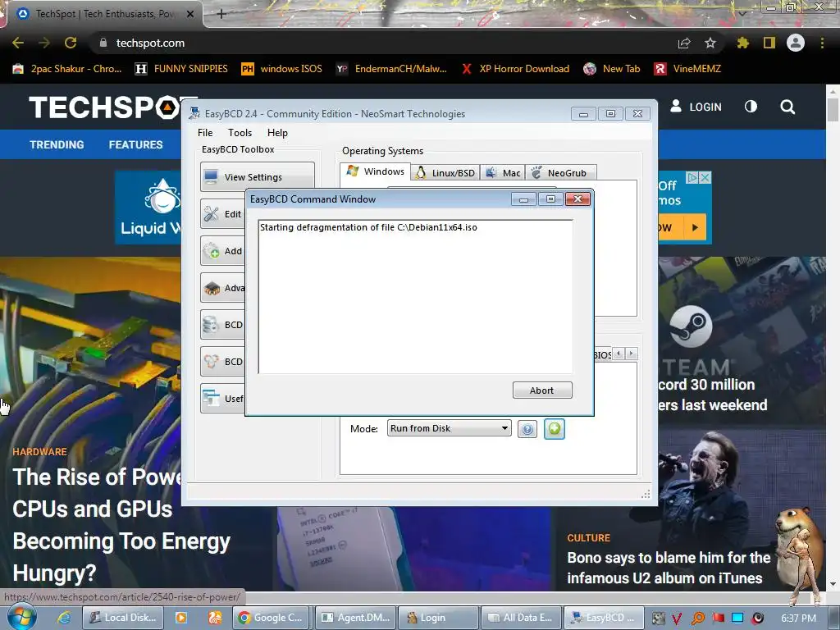Toggle the Chrome side panel icon
Viewport: 840px width, 630px height.
pyautogui.click(x=769, y=43)
